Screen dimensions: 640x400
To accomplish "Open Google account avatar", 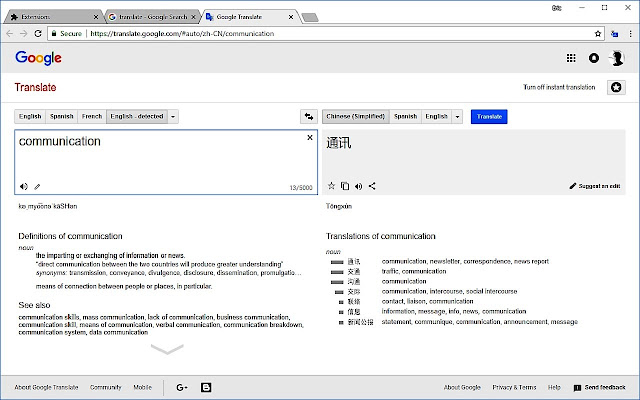I will [x=616, y=58].
